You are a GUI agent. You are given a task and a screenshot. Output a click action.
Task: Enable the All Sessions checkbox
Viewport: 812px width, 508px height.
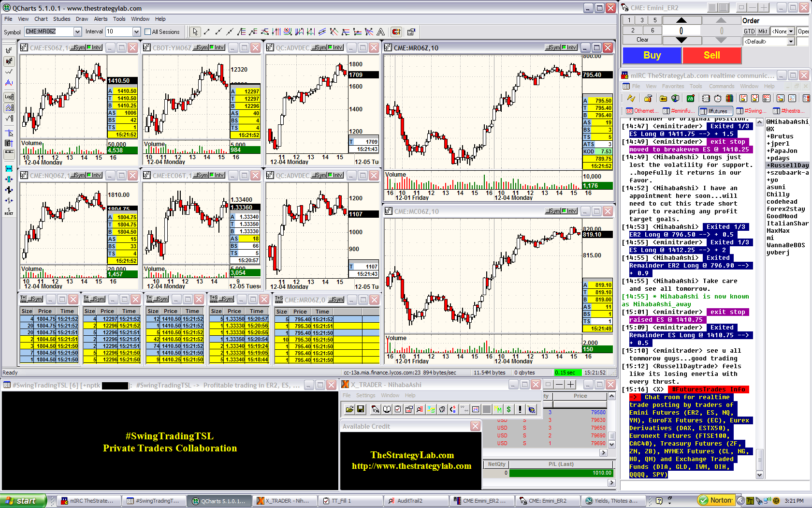click(x=148, y=32)
